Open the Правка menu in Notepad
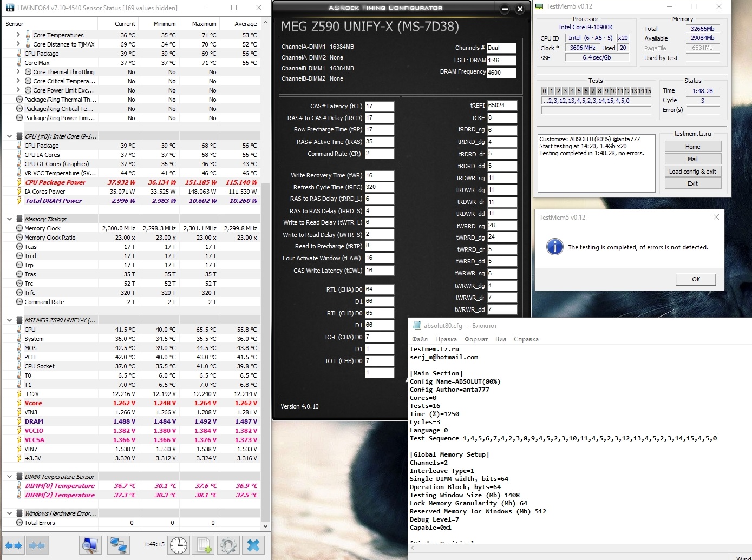Viewport: 752px width, 560px height. 446,339
